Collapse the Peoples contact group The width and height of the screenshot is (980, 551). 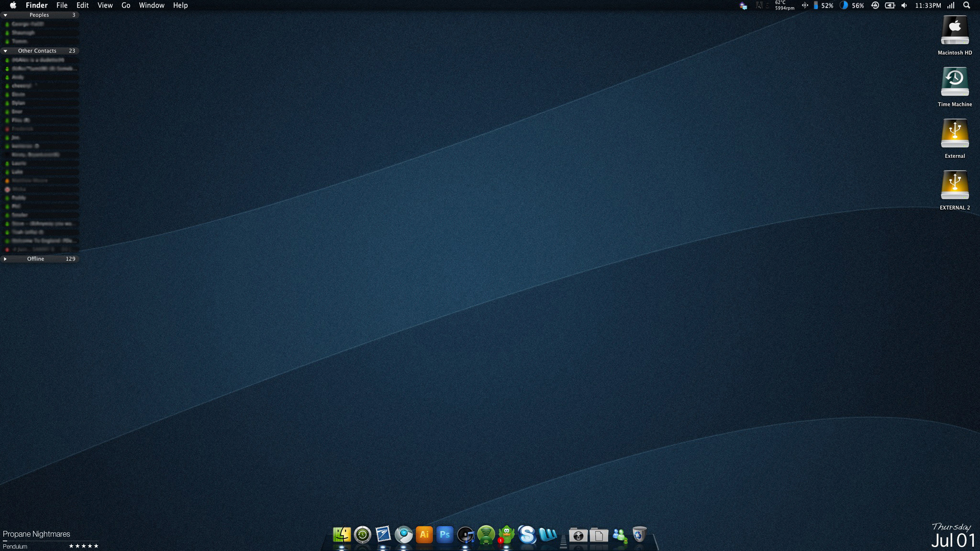(x=5, y=15)
